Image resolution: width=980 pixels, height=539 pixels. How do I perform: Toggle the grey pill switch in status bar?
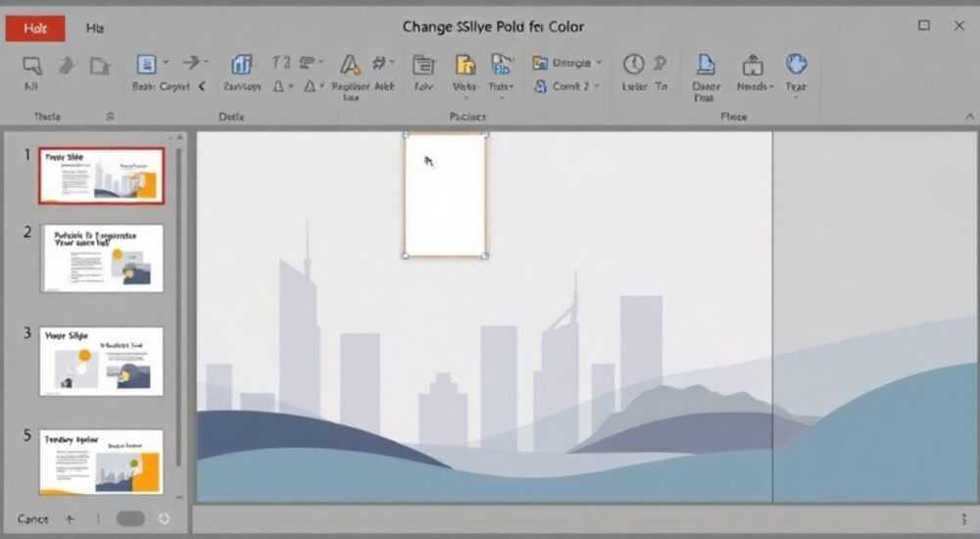click(x=130, y=518)
